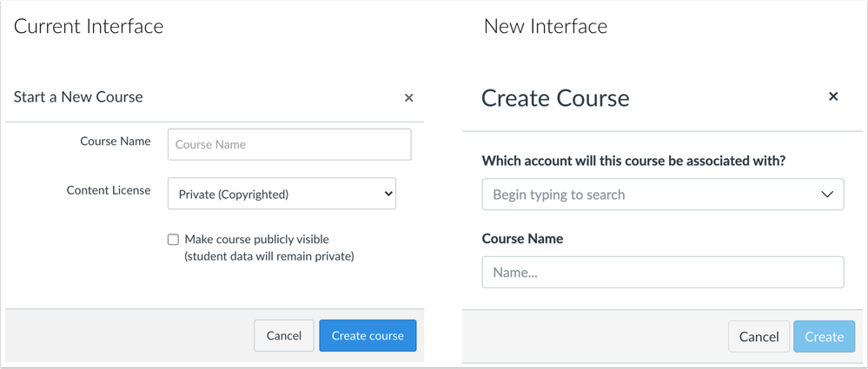
Task: Click the down arrow on Content License select
Action: [x=388, y=194]
